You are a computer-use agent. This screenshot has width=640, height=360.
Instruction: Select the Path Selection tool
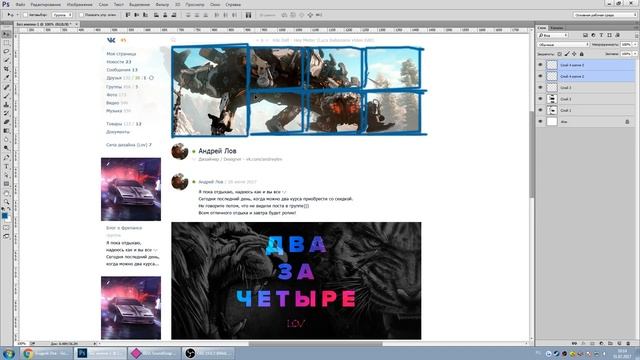click(6, 175)
